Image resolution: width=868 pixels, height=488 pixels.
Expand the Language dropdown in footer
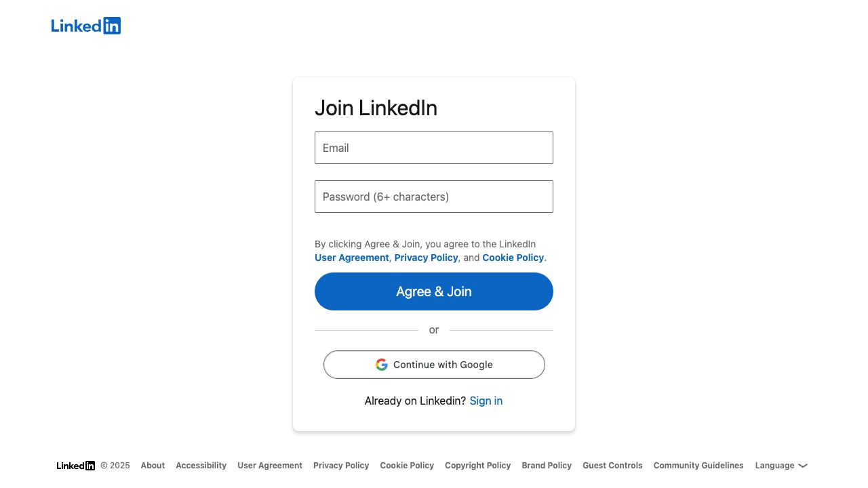[x=781, y=466]
